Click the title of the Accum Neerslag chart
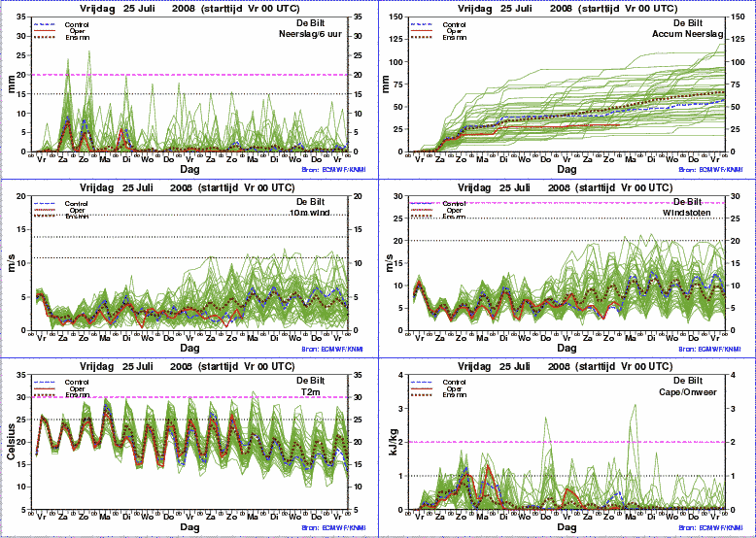Image resolution: width=756 pixels, height=538 pixels. (566, 9)
